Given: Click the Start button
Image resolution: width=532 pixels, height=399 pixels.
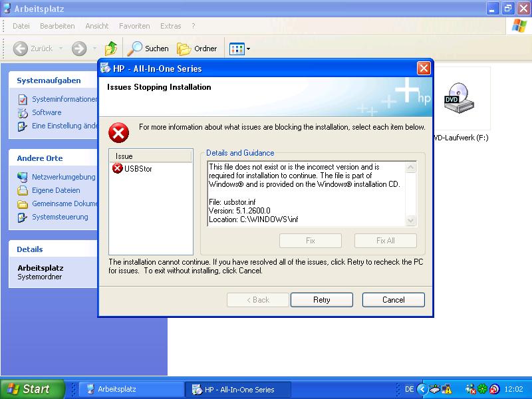Looking at the screenshot, I should pyautogui.click(x=32, y=389).
